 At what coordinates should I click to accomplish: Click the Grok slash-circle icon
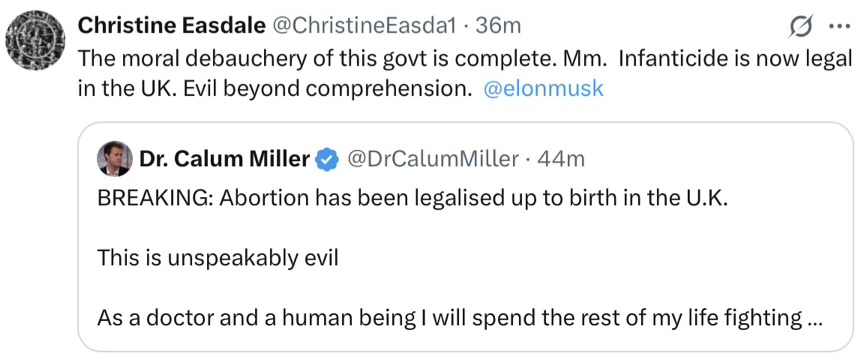[x=800, y=27]
